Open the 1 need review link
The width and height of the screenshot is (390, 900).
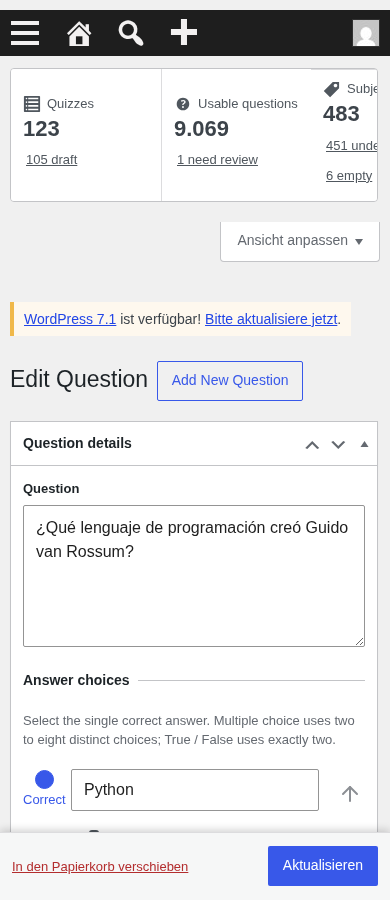217,160
